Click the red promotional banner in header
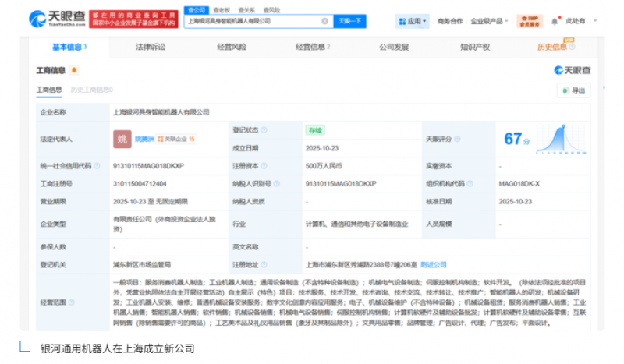 click(x=133, y=19)
